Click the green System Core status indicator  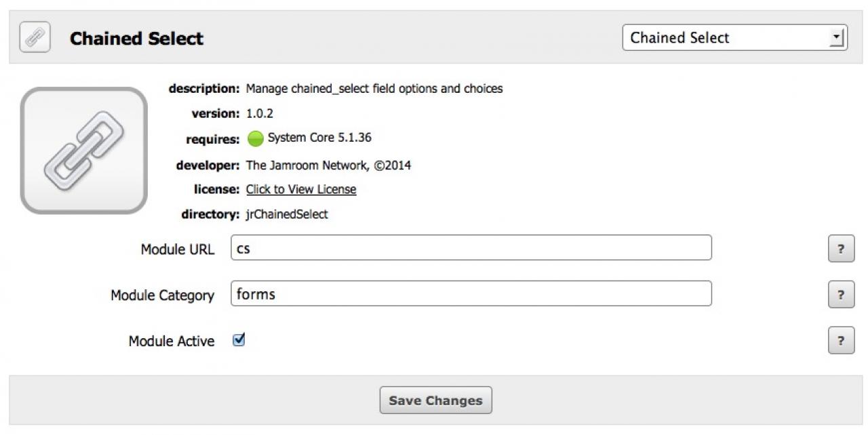point(255,139)
